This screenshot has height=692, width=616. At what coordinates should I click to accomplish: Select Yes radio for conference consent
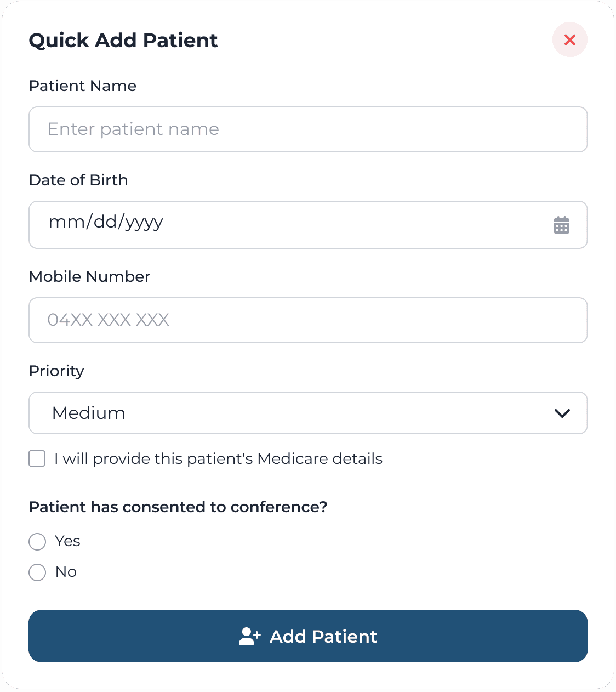pos(37,542)
